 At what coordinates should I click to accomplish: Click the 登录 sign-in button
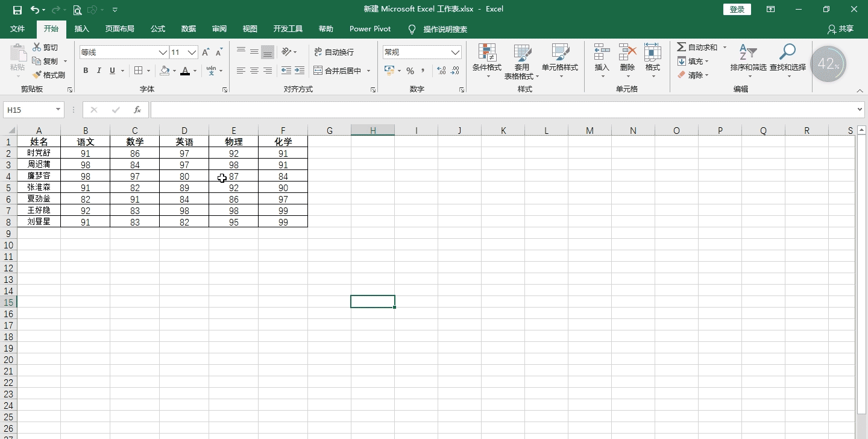(x=737, y=10)
